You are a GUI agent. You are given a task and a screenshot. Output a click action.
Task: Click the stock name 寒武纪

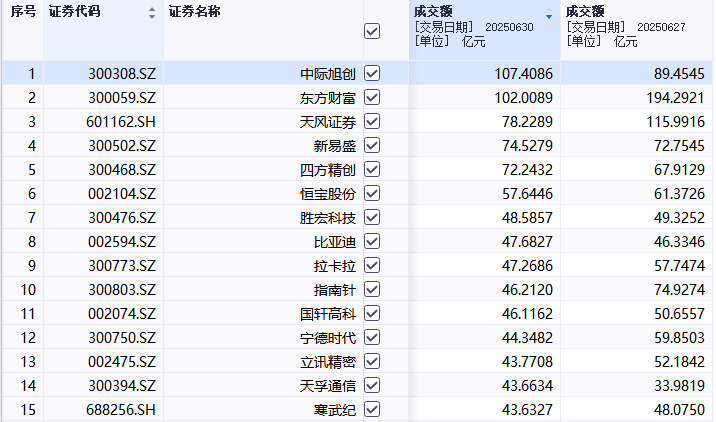point(335,410)
